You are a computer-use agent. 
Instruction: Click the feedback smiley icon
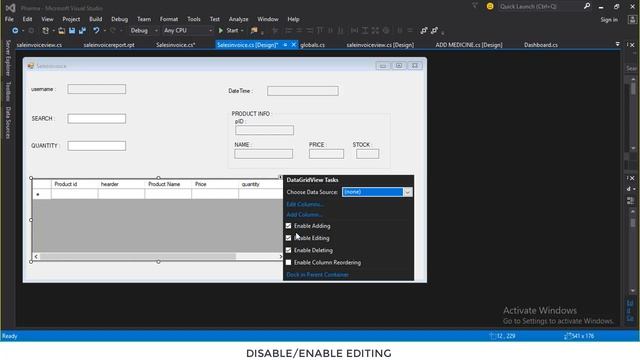490,6
